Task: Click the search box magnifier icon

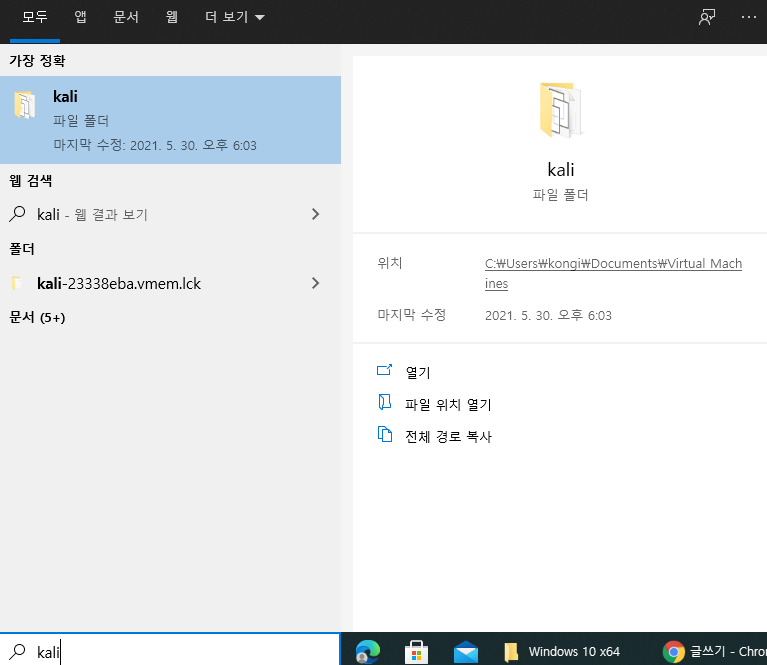Action: tap(18, 651)
